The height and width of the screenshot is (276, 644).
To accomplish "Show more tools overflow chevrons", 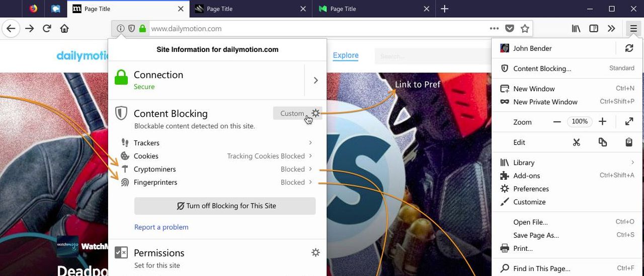I will coord(611,29).
